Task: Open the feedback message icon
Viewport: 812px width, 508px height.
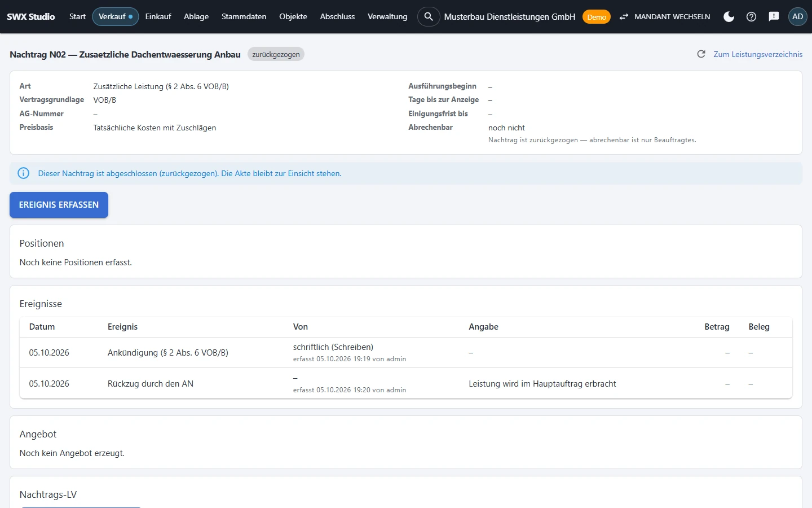Action: 774,17
